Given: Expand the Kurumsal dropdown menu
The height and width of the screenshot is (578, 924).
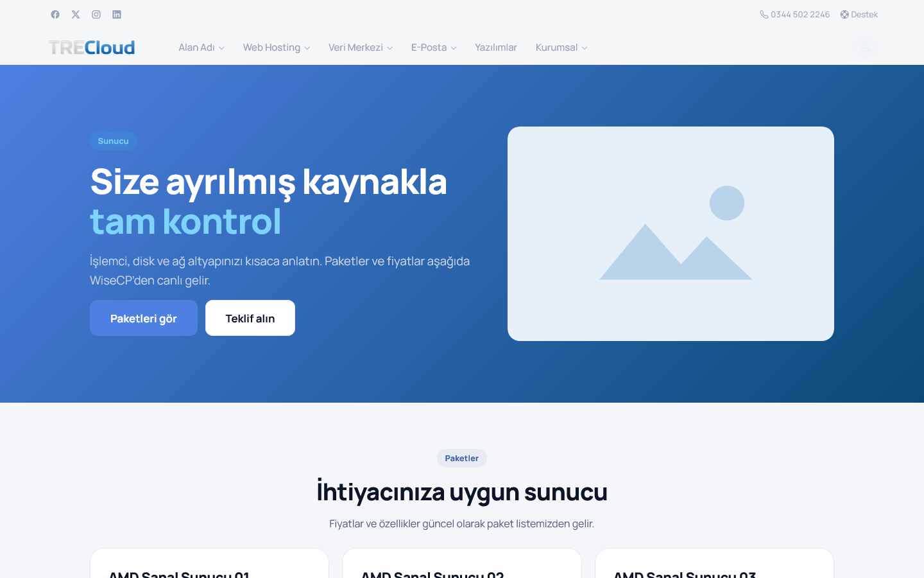Looking at the screenshot, I should 561,48.
